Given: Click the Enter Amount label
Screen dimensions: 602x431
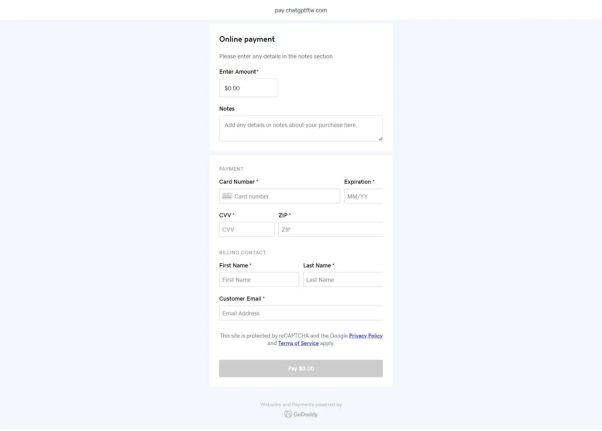Looking at the screenshot, I should (x=237, y=72).
